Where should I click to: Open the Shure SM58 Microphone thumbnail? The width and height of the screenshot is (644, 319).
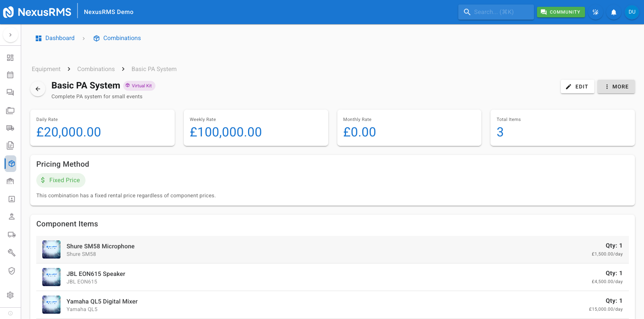pyautogui.click(x=51, y=249)
